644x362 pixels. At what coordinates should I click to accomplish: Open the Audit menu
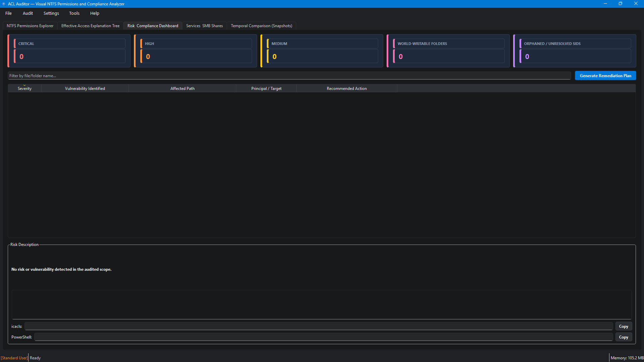tap(28, 13)
